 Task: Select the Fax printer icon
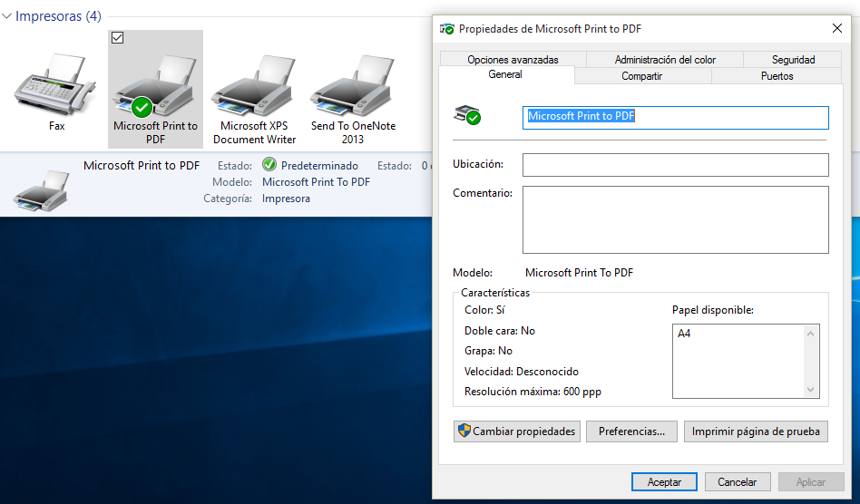pyautogui.click(x=55, y=85)
